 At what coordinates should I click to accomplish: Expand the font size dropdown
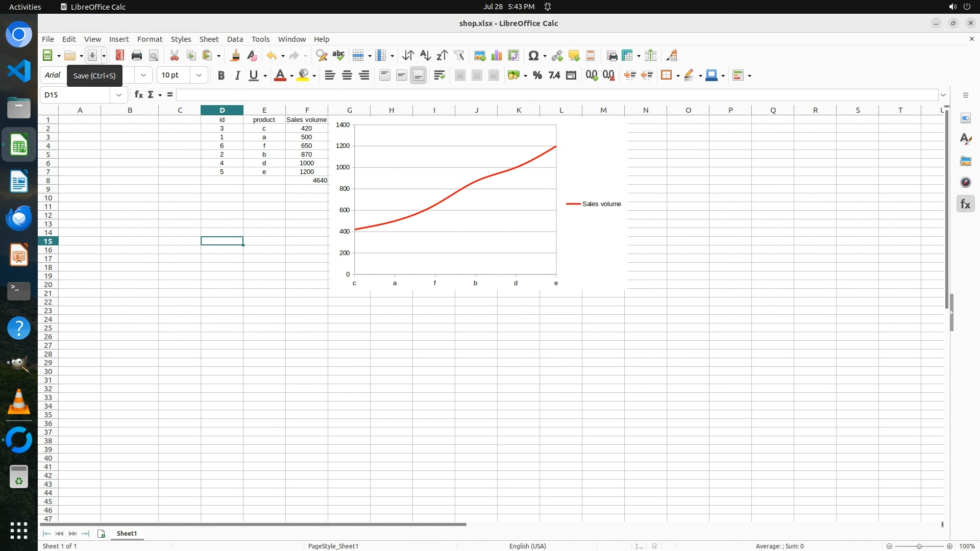(199, 76)
